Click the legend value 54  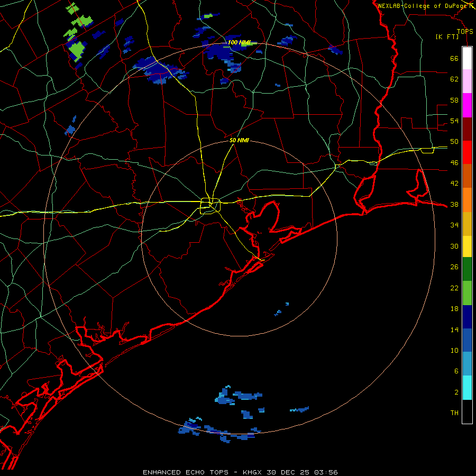pos(454,121)
